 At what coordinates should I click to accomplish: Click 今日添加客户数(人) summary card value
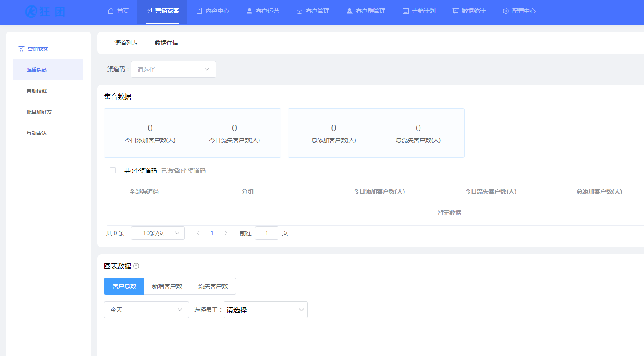click(150, 128)
